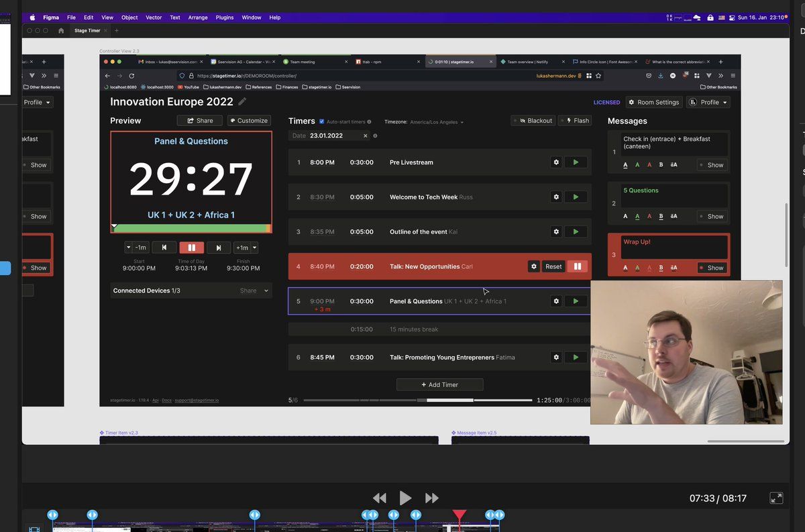Screen dimensions: 805x532
Task: Click the skip-to-previous timer icon under preview
Action: pyautogui.click(x=164, y=248)
